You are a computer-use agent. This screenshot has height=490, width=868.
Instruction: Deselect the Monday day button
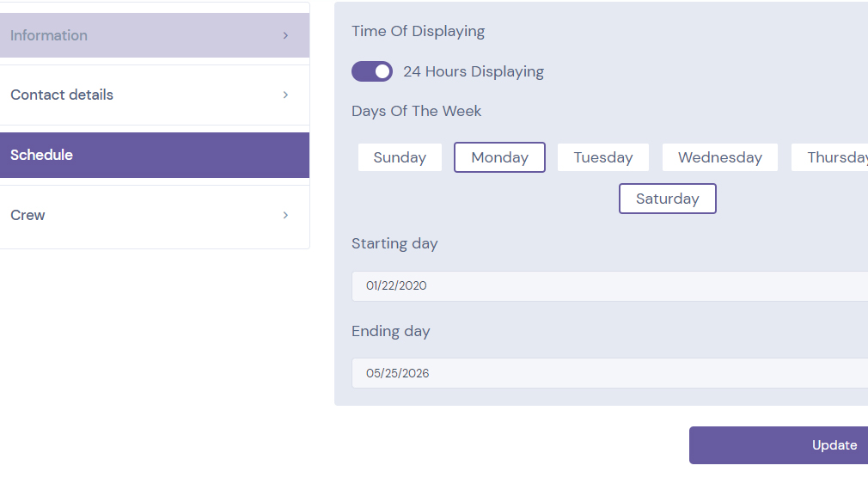(499, 157)
